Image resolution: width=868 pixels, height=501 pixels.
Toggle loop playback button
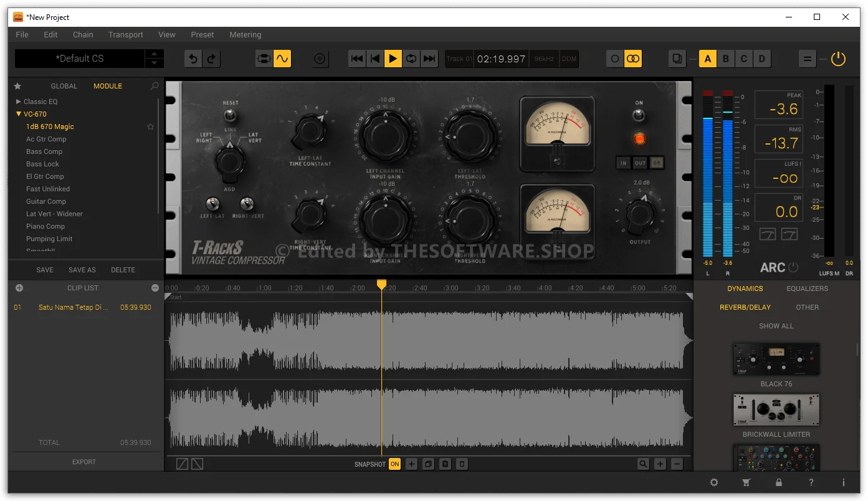411,59
